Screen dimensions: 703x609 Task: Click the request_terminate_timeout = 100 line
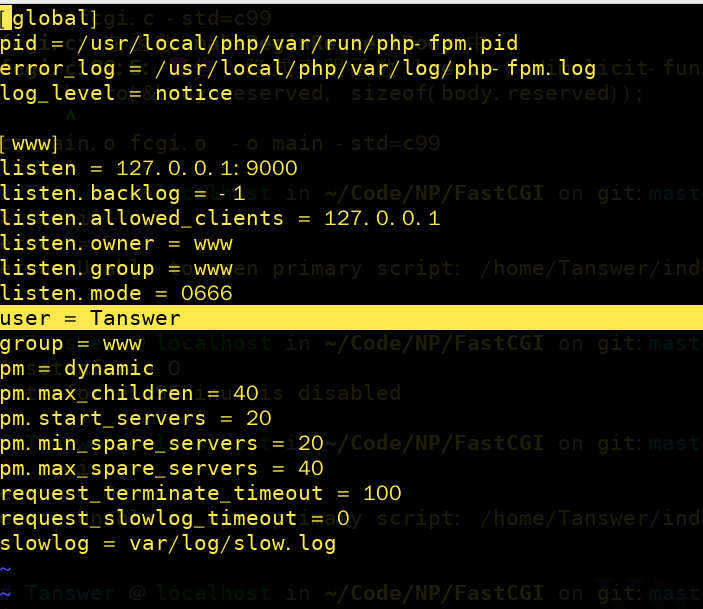(x=201, y=493)
